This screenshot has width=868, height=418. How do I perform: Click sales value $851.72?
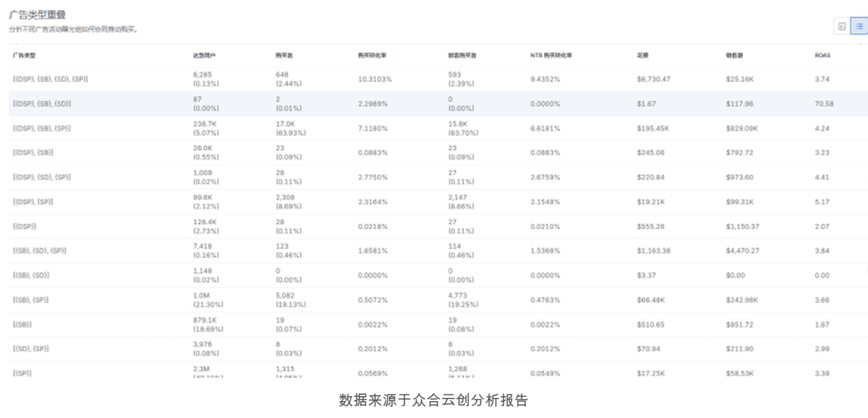pyautogui.click(x=740, y=325)
